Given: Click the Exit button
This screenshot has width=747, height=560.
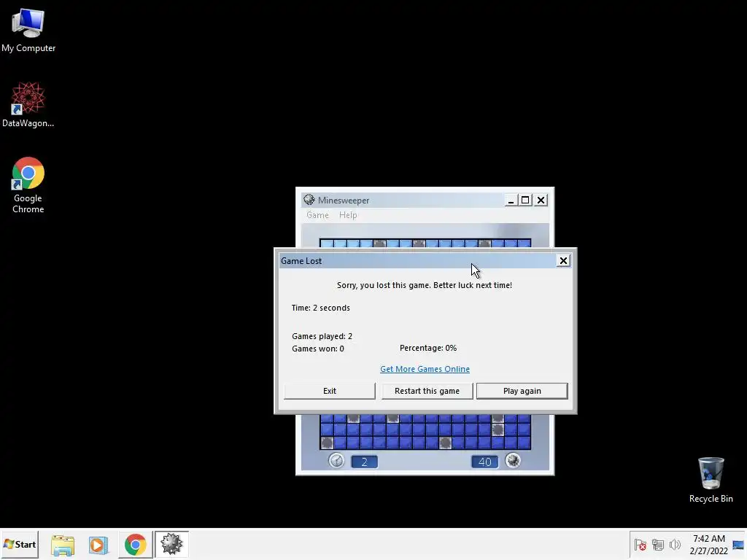Looking at the screenshot, I should point(329,391).
